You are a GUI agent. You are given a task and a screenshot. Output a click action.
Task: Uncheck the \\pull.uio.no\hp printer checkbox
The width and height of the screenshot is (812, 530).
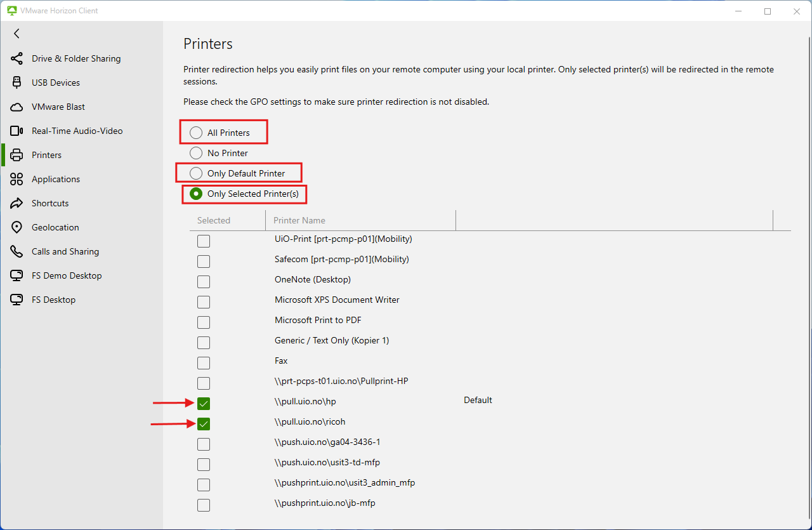(204, 404)
